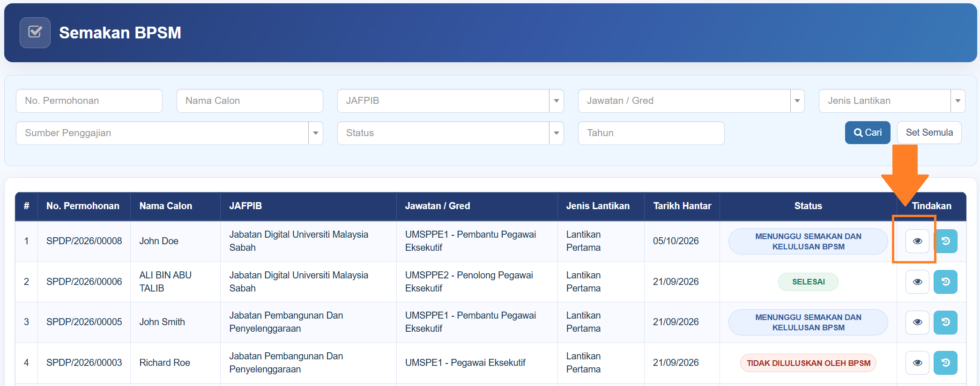Click the date 05/10/2026

click(x=676, y=241)
